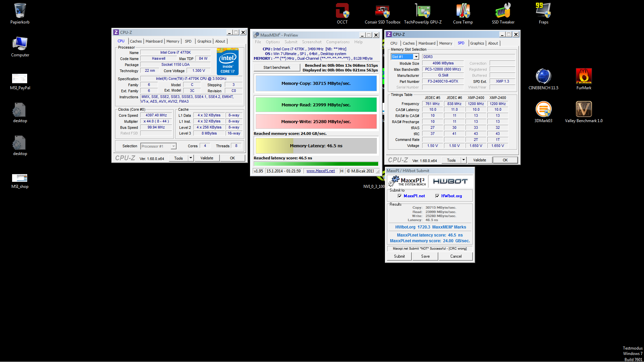The image size is (644, 362).
Task: Open About tab in right CPU-Z window
Action: pos(493,43)
